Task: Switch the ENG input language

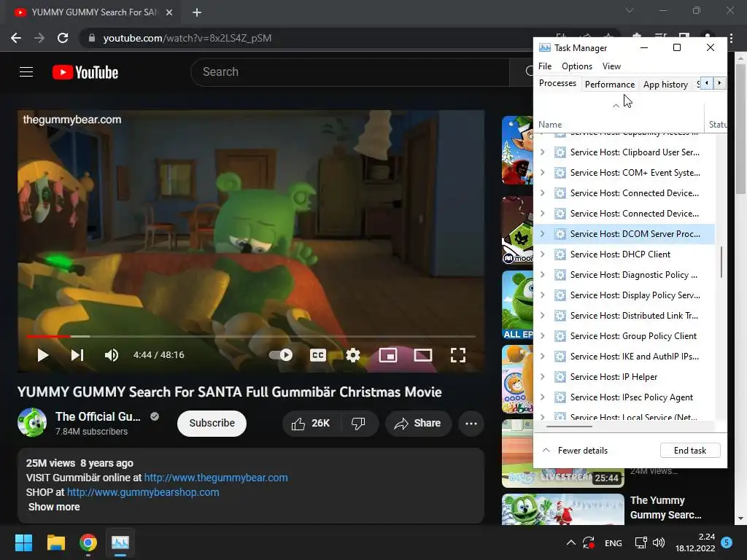Action: pos(613,542)
